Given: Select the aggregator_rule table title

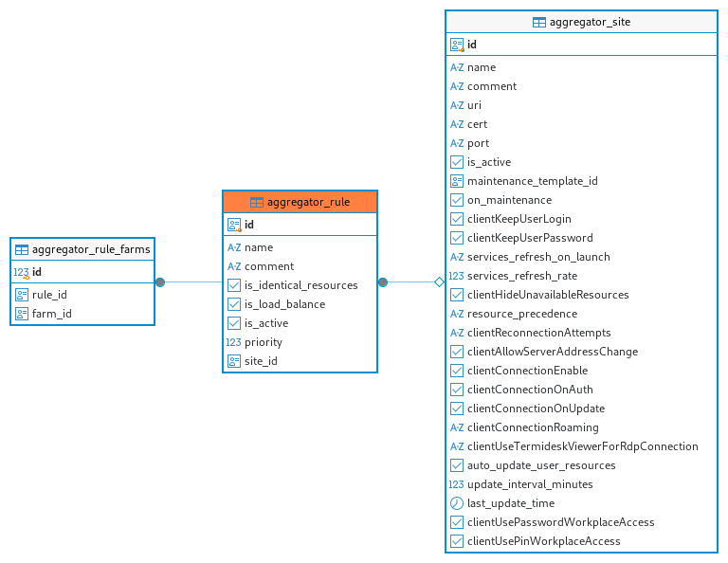Looking at the screenshot, I should 308,203.
